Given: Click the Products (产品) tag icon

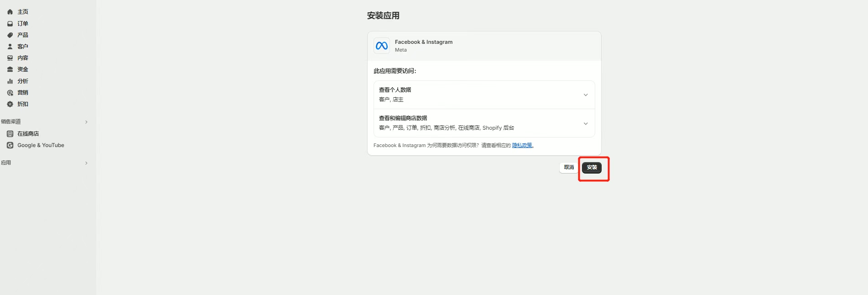Looking at the screenshot, I should 10,35.
